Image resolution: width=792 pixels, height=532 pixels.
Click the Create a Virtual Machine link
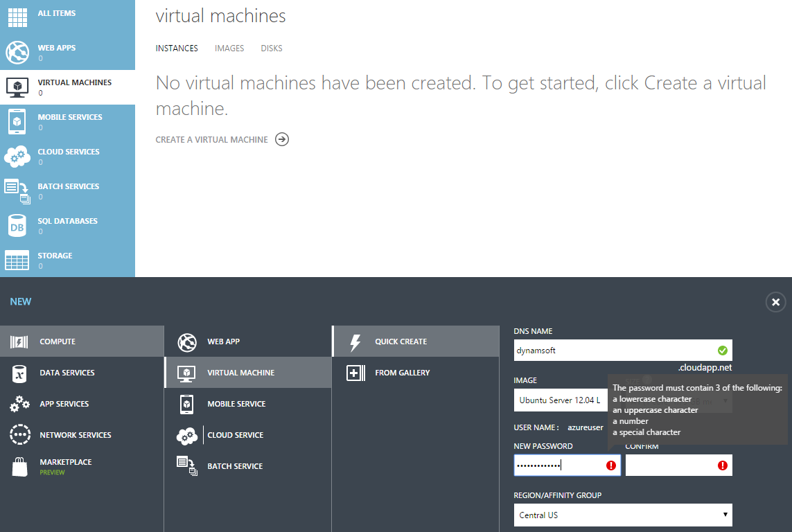[x=211, y=140]
